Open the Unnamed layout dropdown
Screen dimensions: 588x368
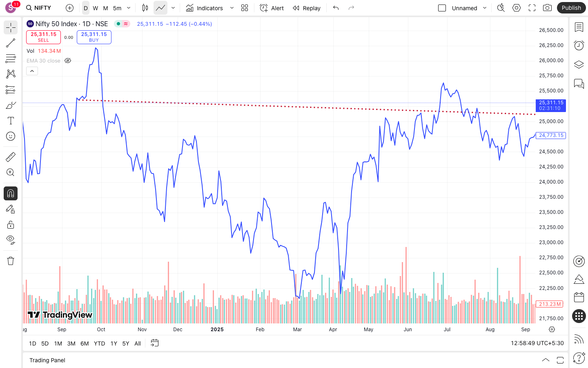click(485, 8)
